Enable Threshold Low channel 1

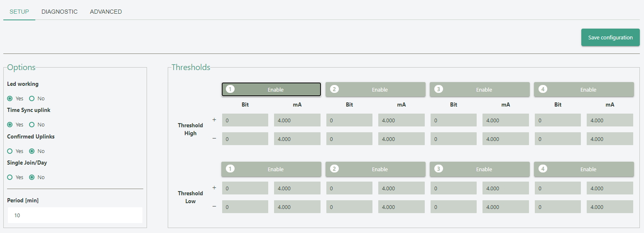click(x=271, y=169)
